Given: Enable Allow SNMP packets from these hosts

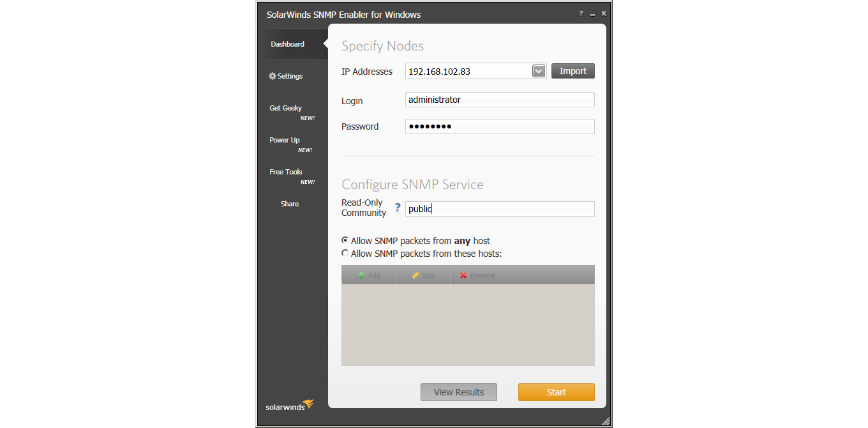Looking at the screenshot, I should point(345,253).
